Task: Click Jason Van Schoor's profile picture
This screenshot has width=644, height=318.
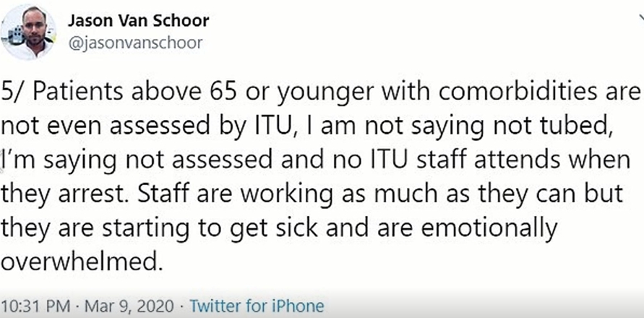Action: tap(30, 32)
